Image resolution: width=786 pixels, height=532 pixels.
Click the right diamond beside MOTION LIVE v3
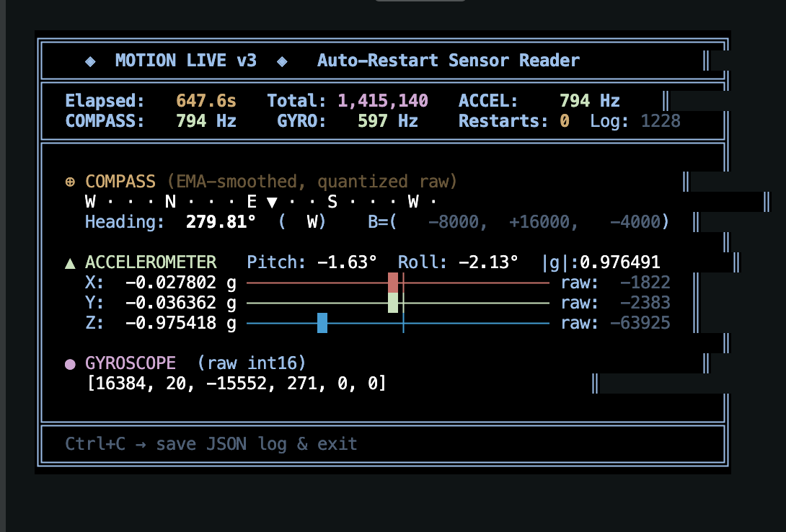[x=282, y=61]
